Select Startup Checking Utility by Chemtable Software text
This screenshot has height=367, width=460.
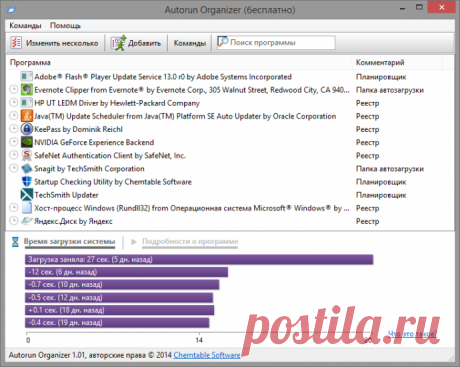[x=113, y=182]
